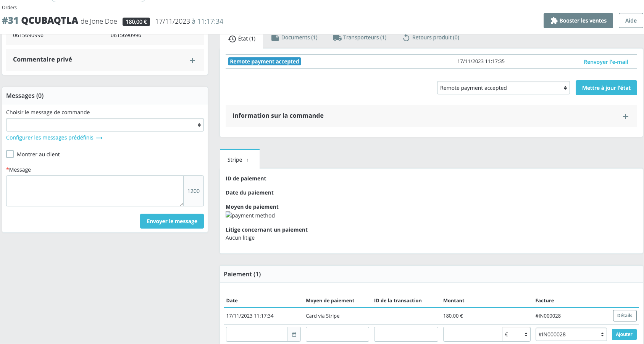This screenshot has width=644, height=344.
Task: Open the Choisir le message de commande dropdown
Action: click(x=105, y=125)
